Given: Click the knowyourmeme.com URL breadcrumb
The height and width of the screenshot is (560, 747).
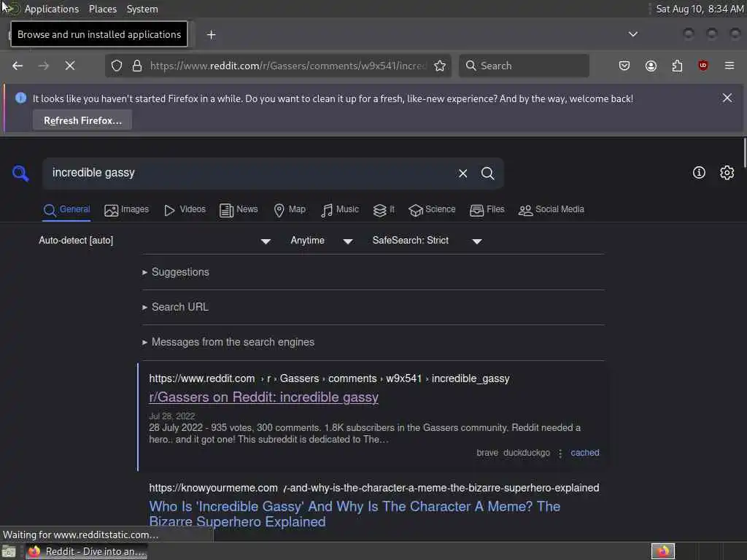Looking at the screenshot, I should click(374, 488).
